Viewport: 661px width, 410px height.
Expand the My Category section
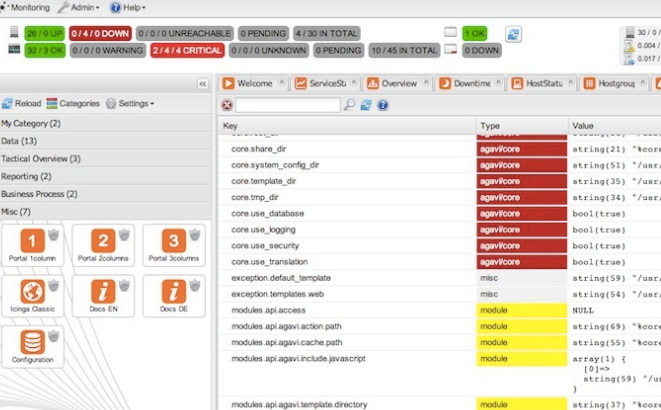pyautogui.click(x=105, y=123)
